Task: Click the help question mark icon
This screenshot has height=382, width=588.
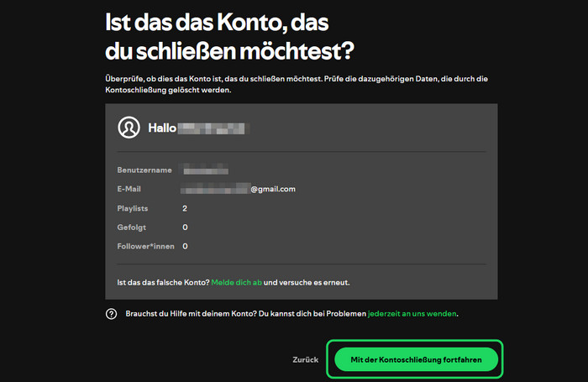Action: (x=111, y=314)
